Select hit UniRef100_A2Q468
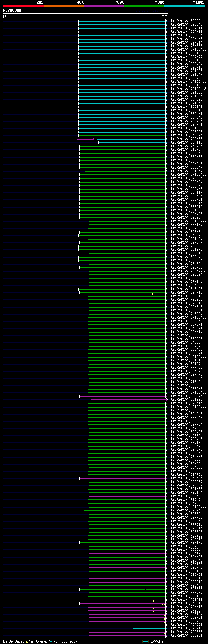This screenshot has height=644, width=208. 187,586
